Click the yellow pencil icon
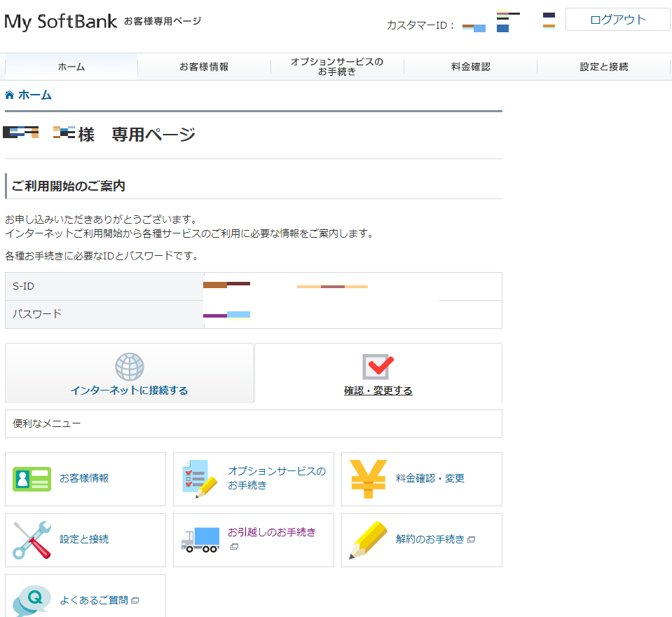This screenshot has height=617, width=672. (x=368, y=541)
